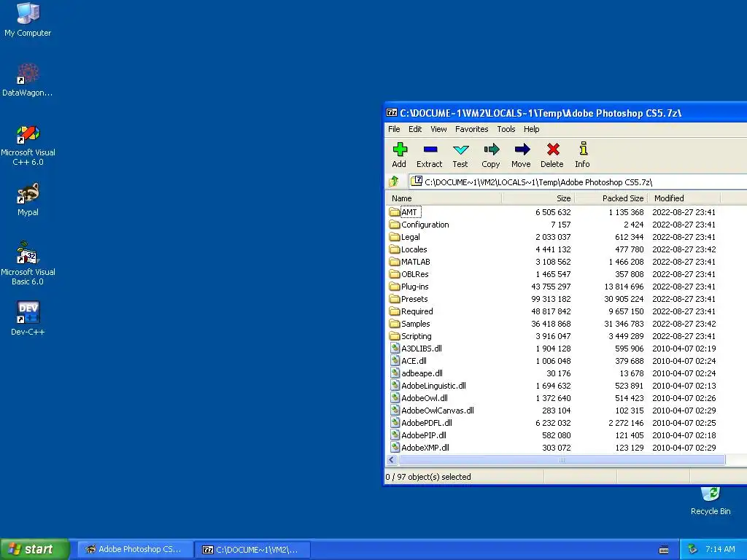Click the Presets folder icon
747x560 pixels.
pyautogui.click(x=394, y=298)
